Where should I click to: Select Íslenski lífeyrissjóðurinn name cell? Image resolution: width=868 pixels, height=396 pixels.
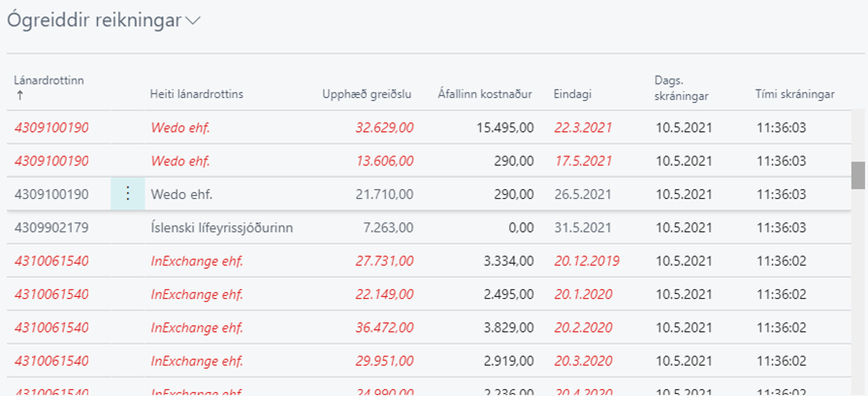pyautogui.click(x=222, y=228)
